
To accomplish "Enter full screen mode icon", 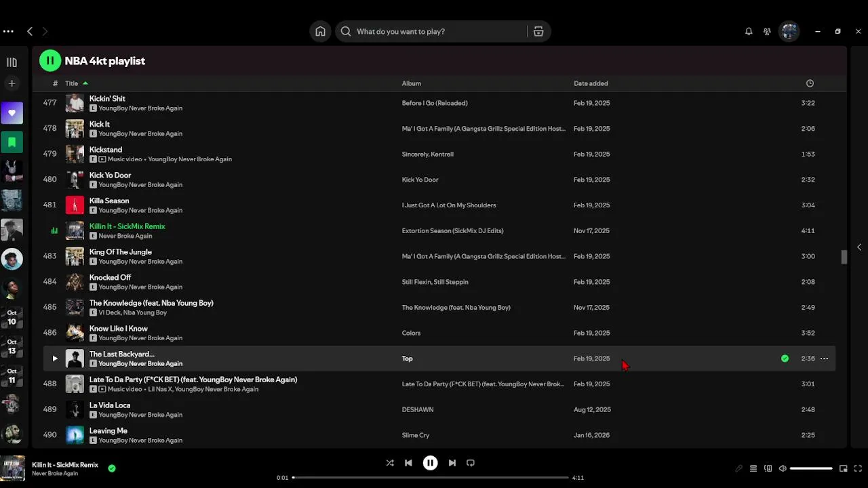I will tap(858, 468).
